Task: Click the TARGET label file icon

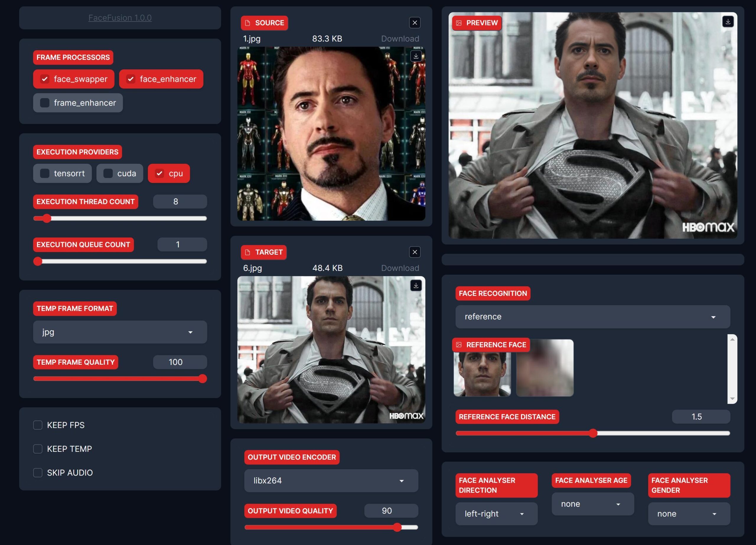Action: (x=247, y=252)
